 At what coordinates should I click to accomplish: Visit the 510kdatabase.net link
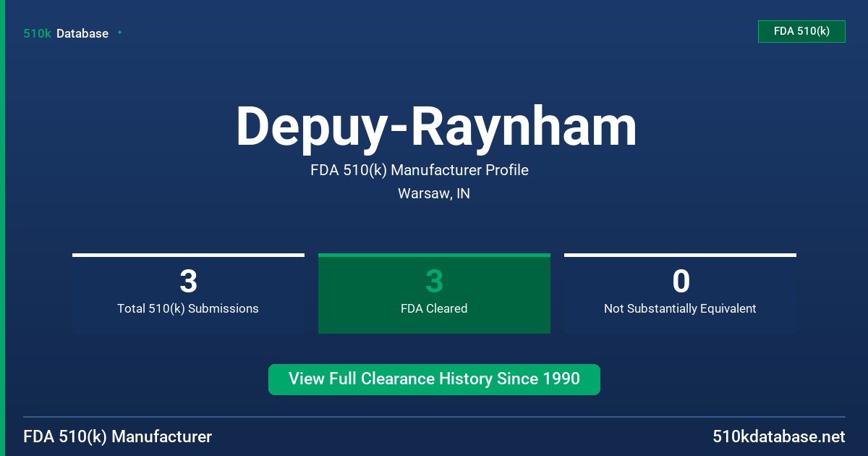tap(778, 436)
